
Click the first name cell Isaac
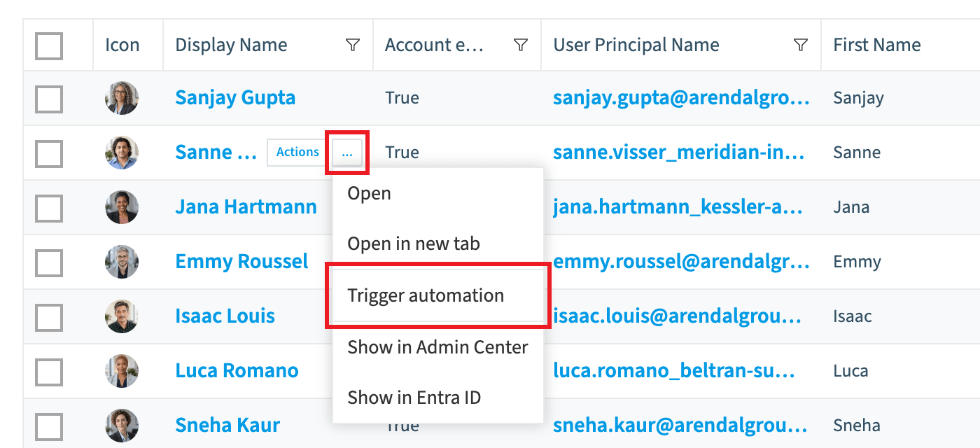(x=853, y=316)
